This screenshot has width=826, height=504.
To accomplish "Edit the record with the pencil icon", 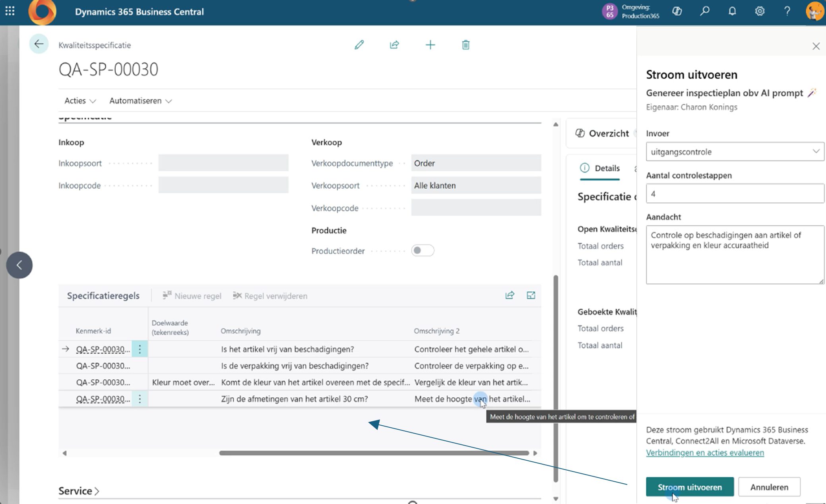I will coord(359,45).
